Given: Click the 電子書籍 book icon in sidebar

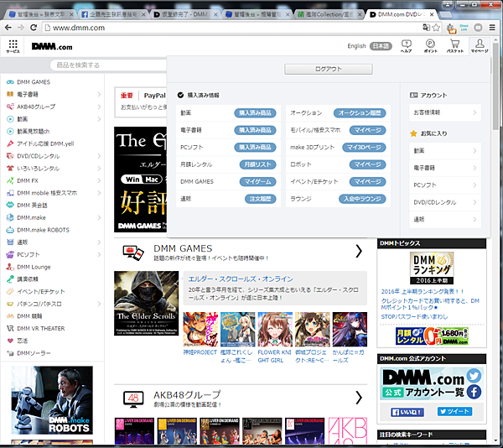Looking at the screenshot, I should (10, 94).
